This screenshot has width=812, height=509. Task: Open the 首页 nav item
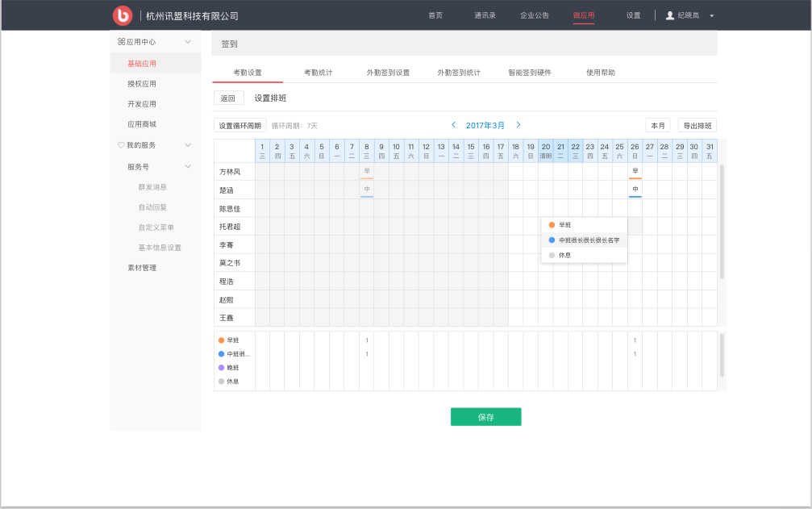[x=435, y=15]
